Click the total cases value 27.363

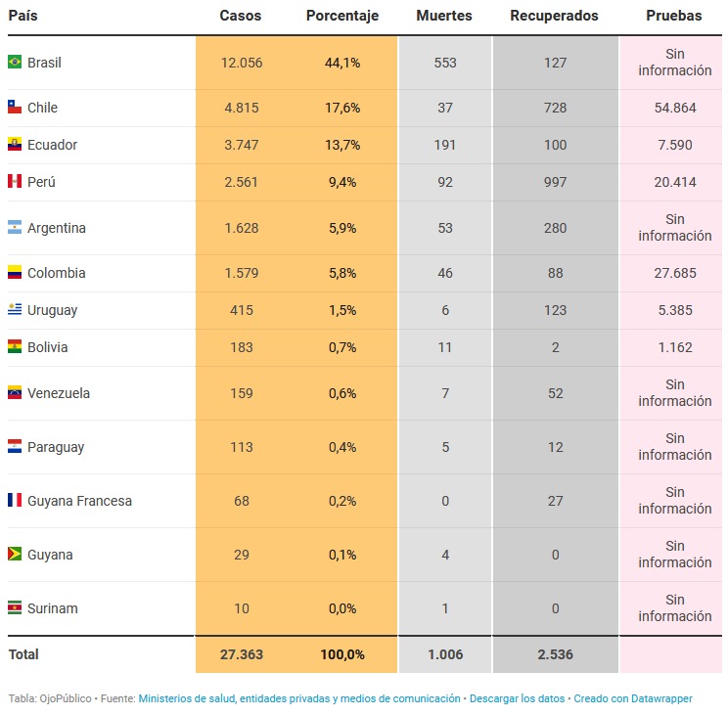point(241,654)
